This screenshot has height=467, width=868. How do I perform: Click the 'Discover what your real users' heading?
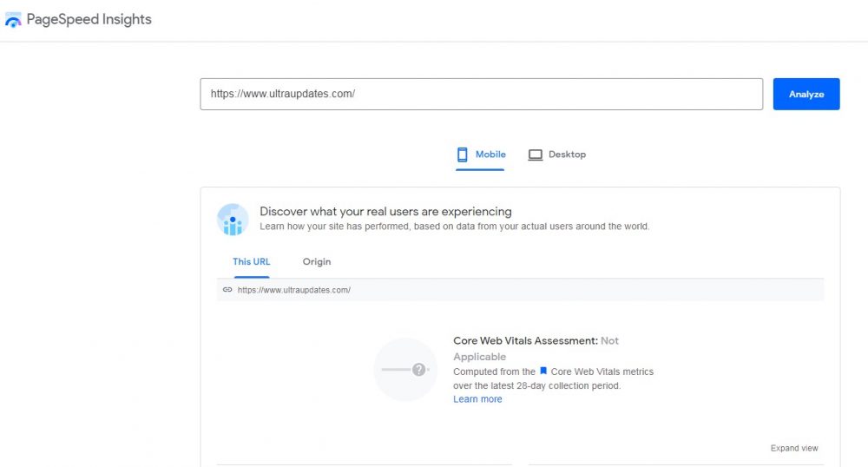tap(385, 211)
